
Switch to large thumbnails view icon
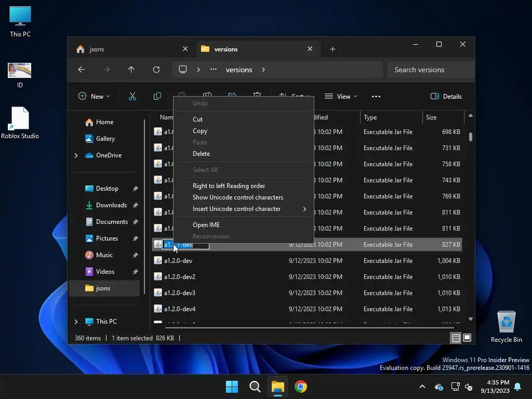[x=467, y=338]
